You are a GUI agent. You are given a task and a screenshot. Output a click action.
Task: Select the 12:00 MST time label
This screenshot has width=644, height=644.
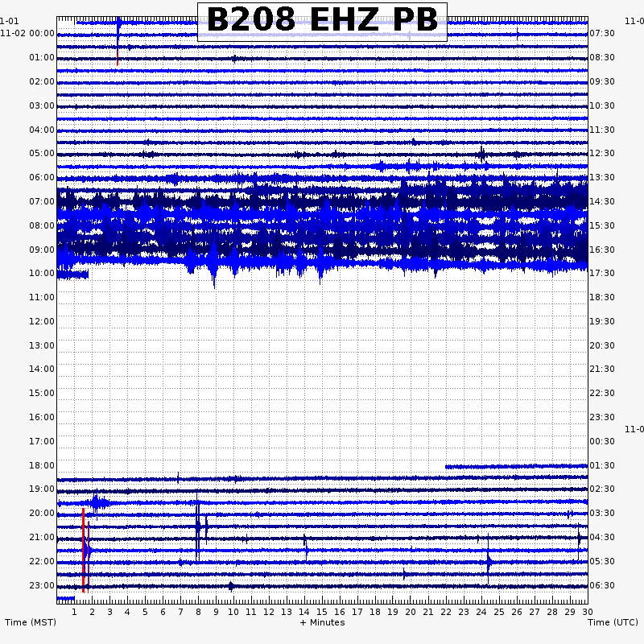point(42,321)
